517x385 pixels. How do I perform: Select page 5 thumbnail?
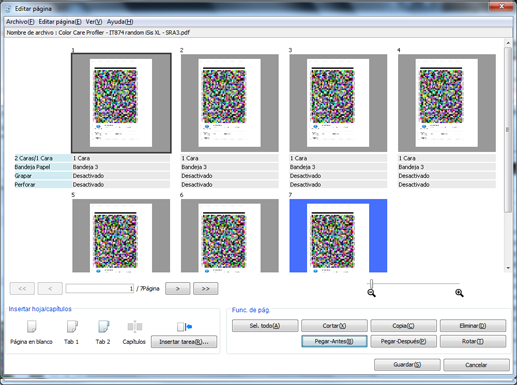pos(121,236)
